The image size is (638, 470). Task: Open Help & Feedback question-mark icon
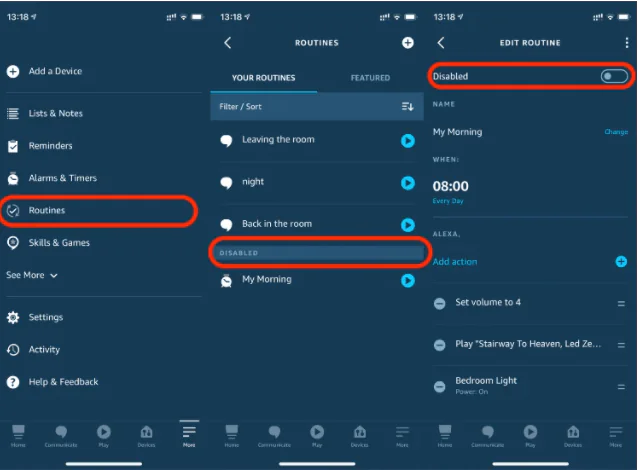point(13,382)
